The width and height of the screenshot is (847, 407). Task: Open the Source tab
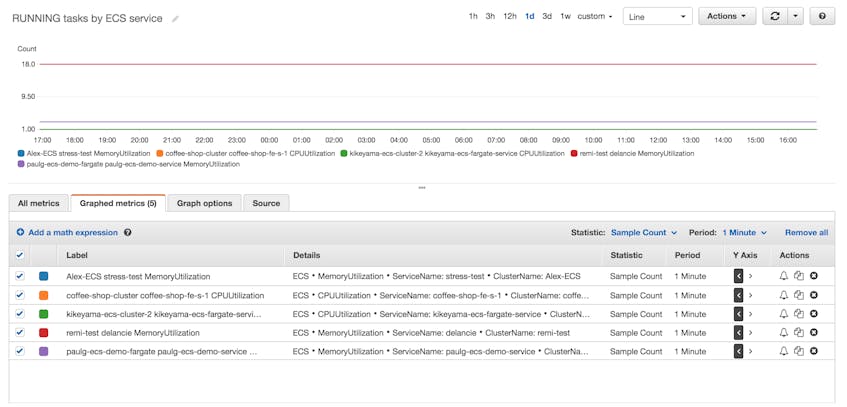pos(266,203)
